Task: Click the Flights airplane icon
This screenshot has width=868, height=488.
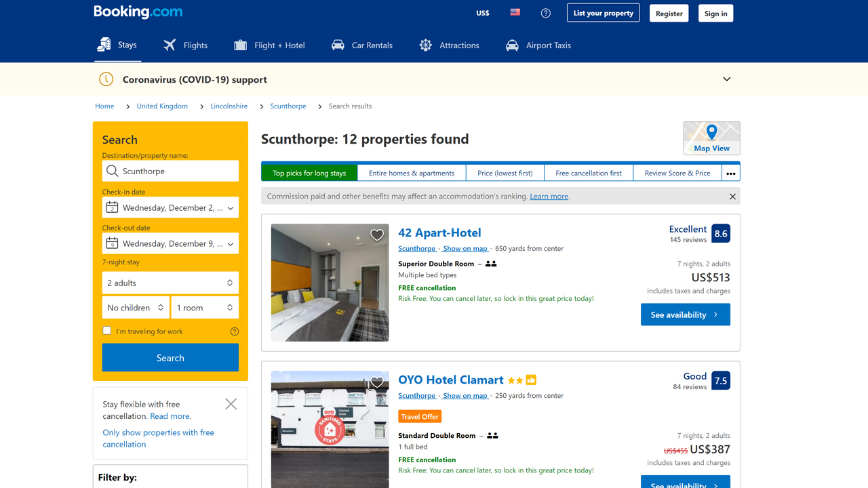Action: (170, 45)
